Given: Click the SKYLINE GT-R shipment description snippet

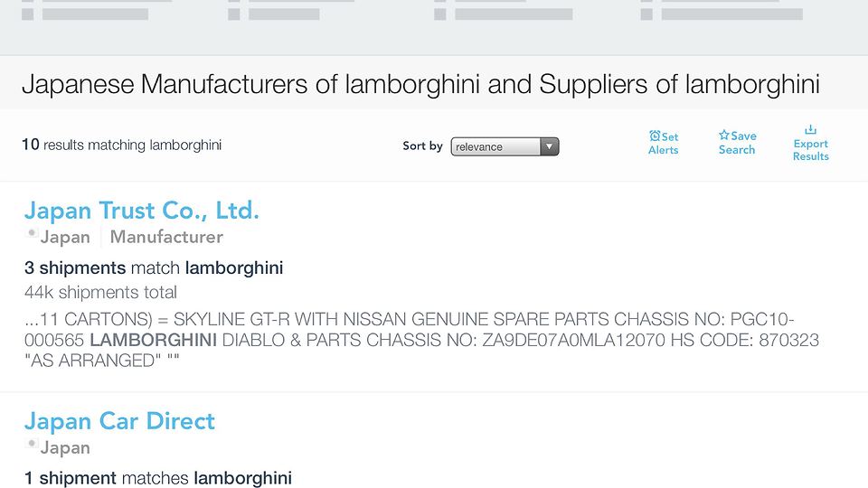Looking at the screenshot, I should pos(409,340).
